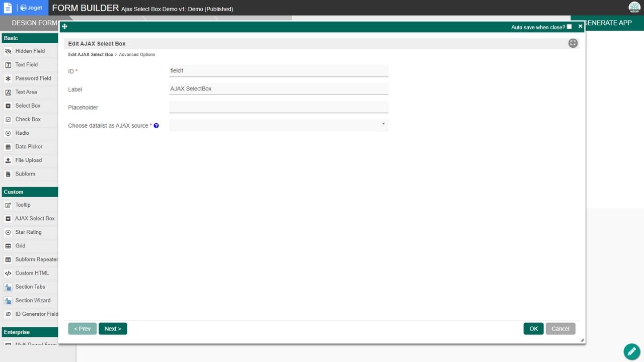644x362 pixels.
Task: Click the help icon beside AJAX source
Action: tap(156, 126)
